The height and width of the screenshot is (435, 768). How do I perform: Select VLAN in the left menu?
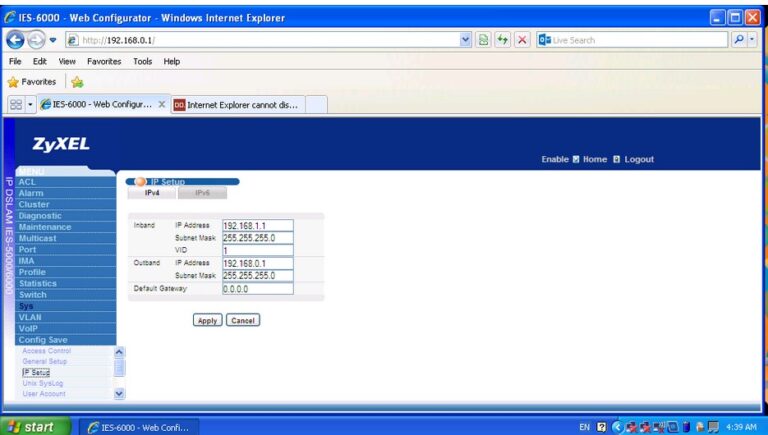[66, 317]
